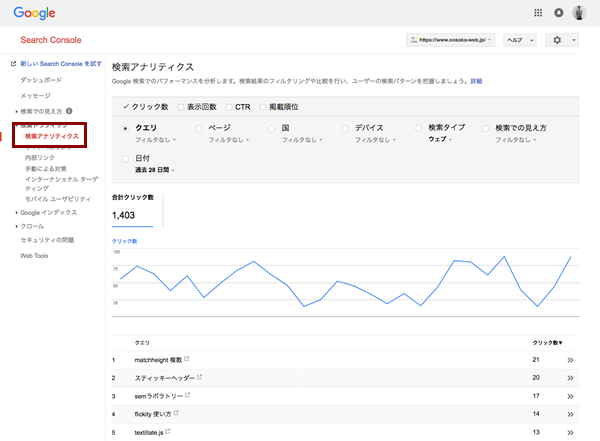Open the Google apps grid icon
600x441 pixels.
click(539, 13)
